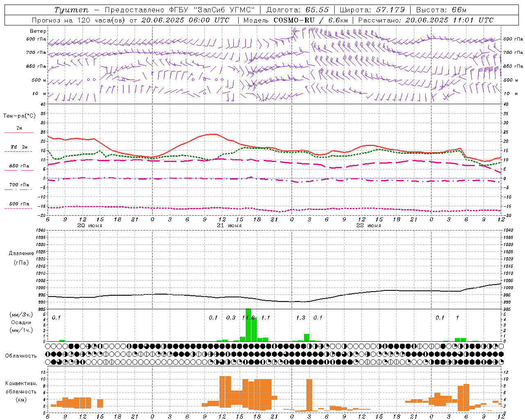Click the "Тем-ра(°C)" temperature panel label
The image size is (525, 420).
pos(19,116)
